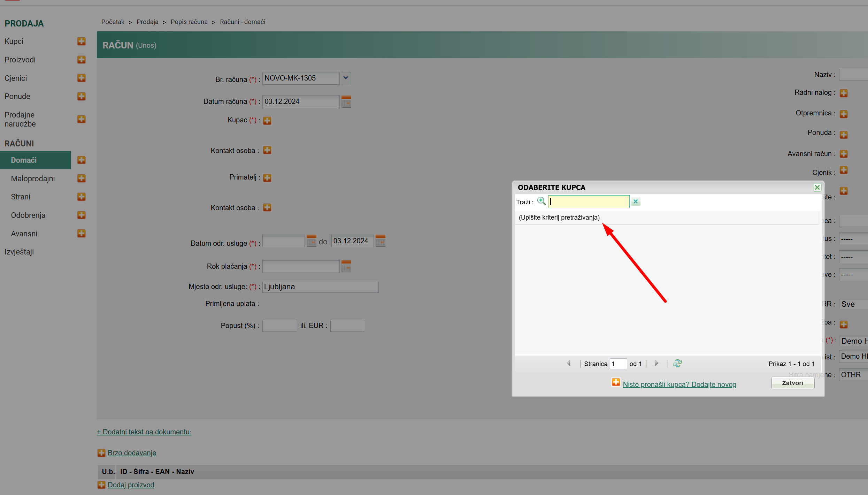Click the refresh icon in the dialog pager
Viewport: 868px width, 495px height.
point(677,363)
